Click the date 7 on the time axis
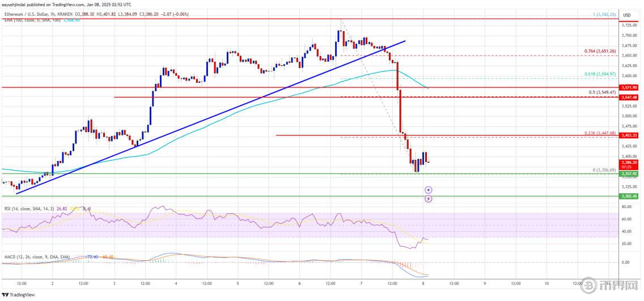 [361, 282]
